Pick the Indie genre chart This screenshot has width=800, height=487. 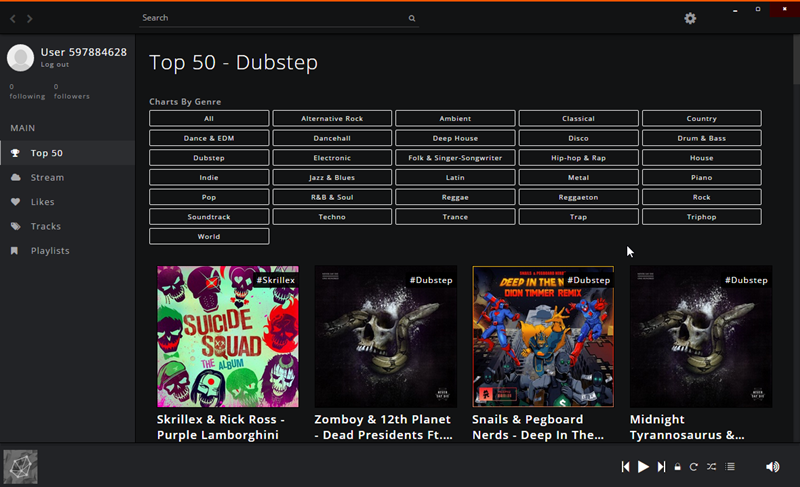tap(209, 177)
